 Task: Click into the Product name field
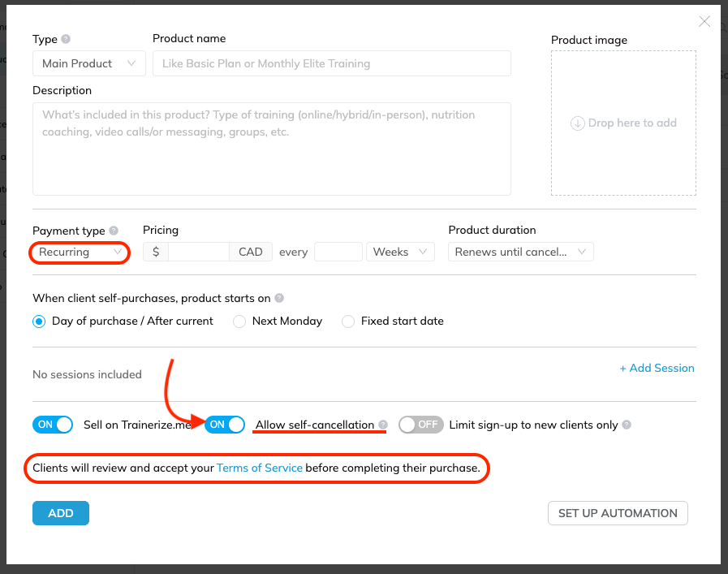[x=332, y=63]
